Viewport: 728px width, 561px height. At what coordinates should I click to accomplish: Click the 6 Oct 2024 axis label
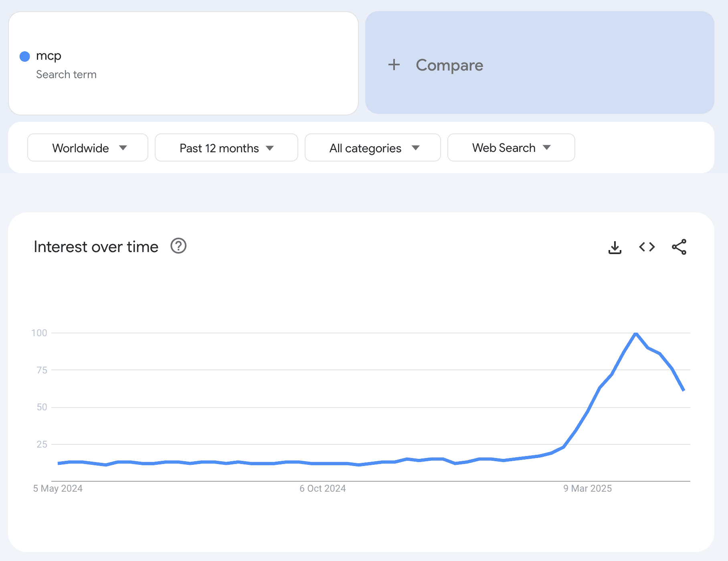322,488
